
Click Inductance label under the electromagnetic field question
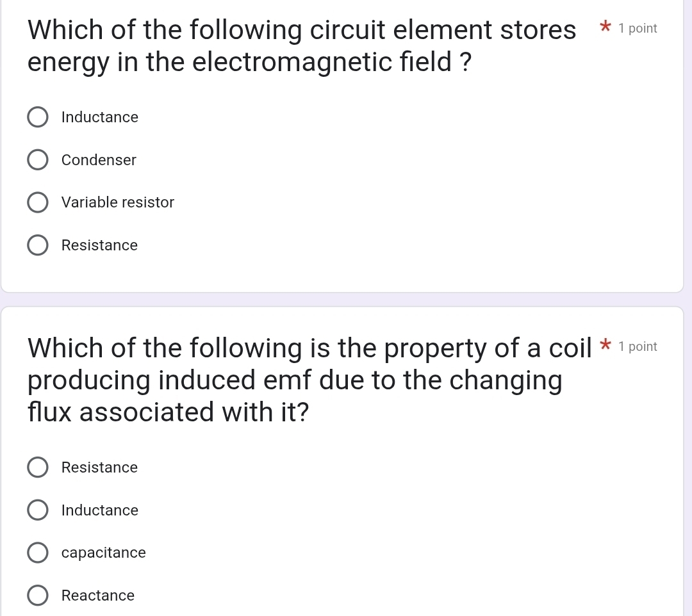(100, 117)
